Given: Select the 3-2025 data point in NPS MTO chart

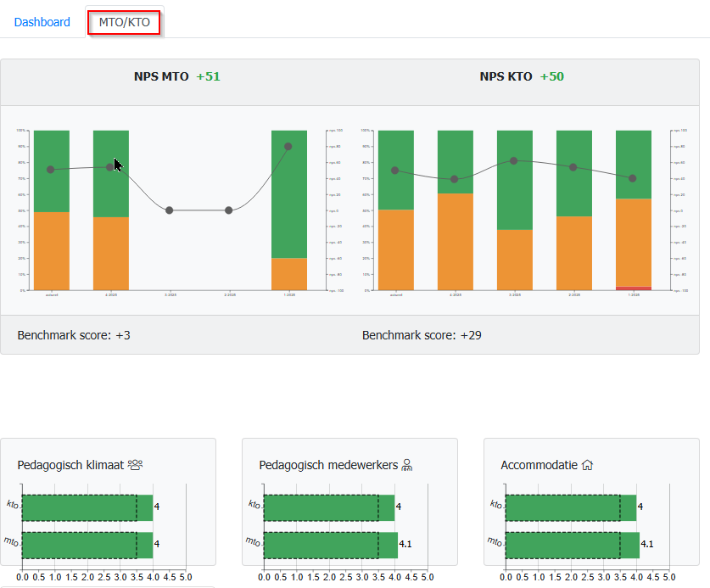Looking at the screenshot, I should [x=170, y=210].
